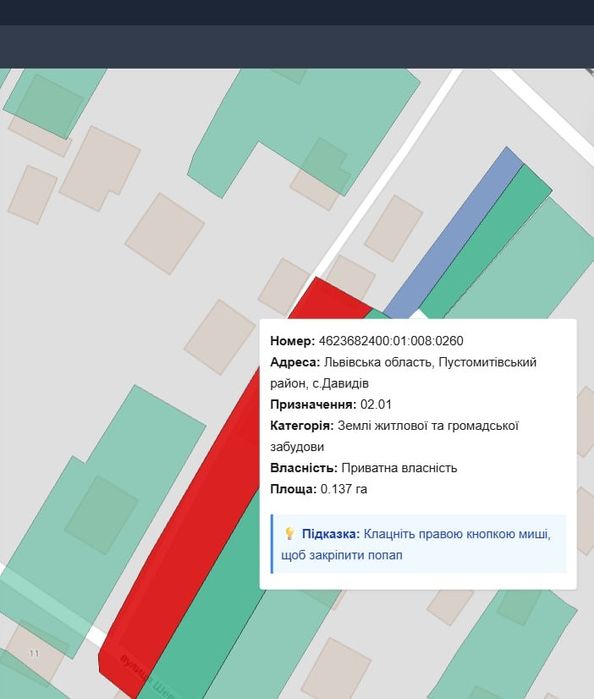Click the 'Підказка' hint message box
594x699 pixels.
[419, 544]
